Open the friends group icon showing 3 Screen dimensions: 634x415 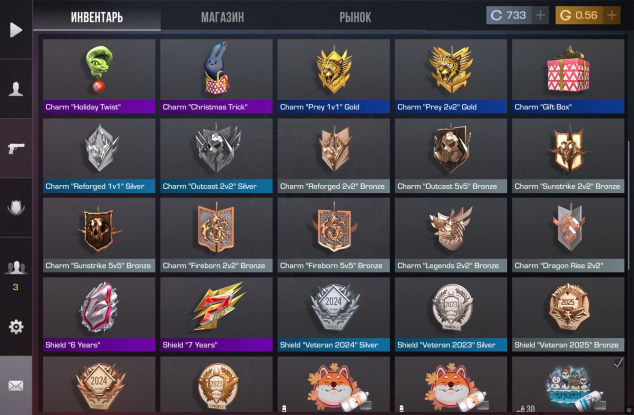[x=16, y=268]
